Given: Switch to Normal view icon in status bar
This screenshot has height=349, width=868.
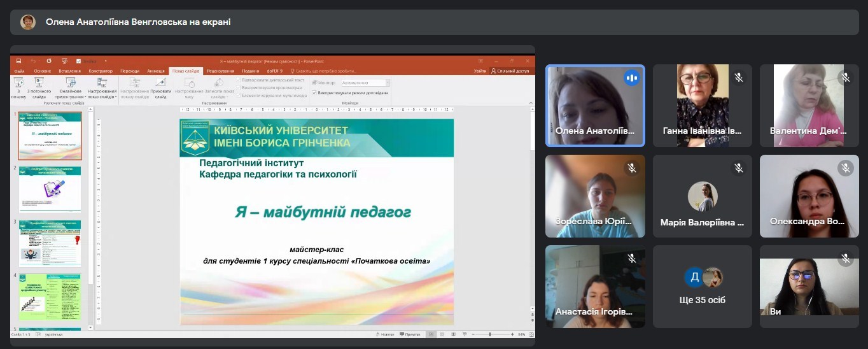Looking at the screenshot, I should point(431,334).
